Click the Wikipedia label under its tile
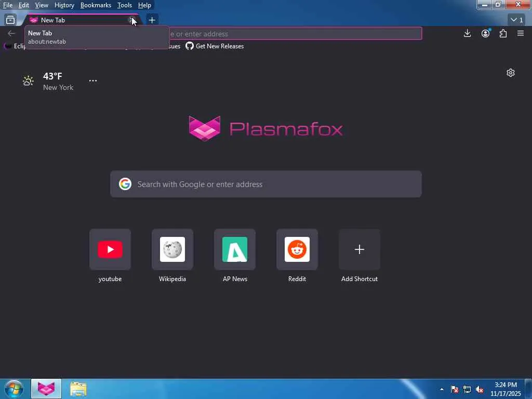This screenshot has width=532, height=399. [x=172, y=279]
